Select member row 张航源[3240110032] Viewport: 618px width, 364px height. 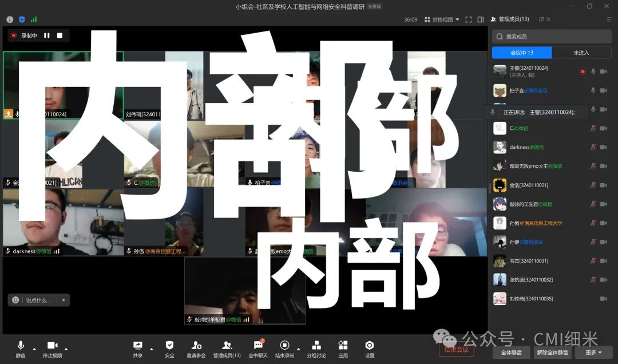pos(552,280)
